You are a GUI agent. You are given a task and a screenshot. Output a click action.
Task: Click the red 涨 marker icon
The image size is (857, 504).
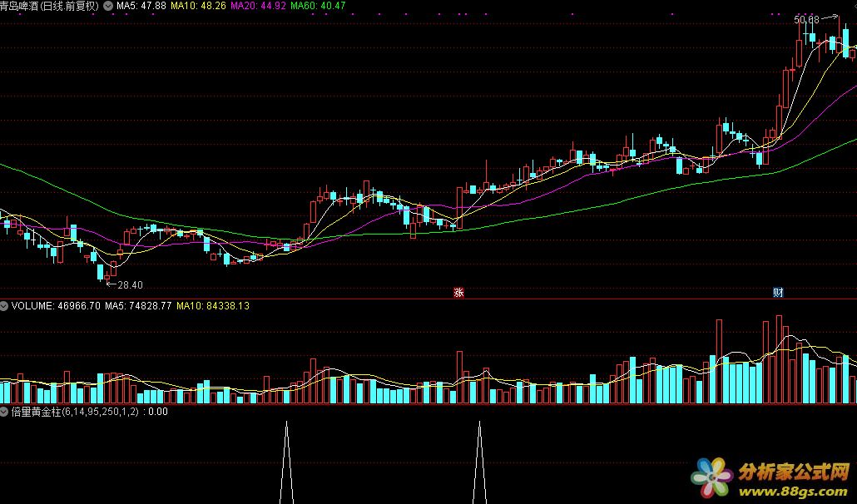pyautogui.click(x=458, y=292)
